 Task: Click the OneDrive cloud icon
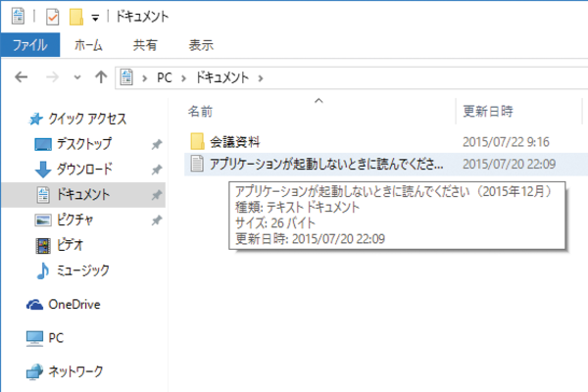point(35,305)
